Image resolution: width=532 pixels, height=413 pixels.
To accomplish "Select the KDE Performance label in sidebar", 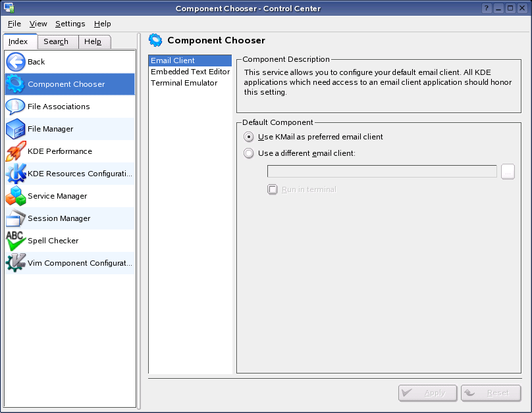I will [60, 151].
